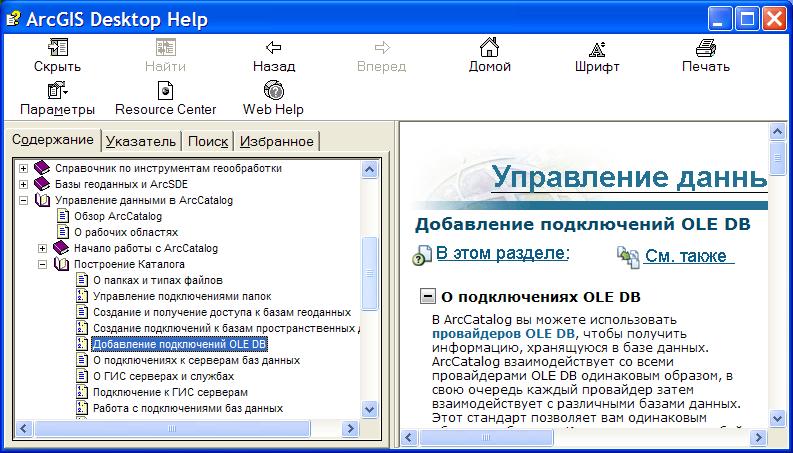
Task: Click page icon next to О рабочих областях
Action: coord(63,232)
